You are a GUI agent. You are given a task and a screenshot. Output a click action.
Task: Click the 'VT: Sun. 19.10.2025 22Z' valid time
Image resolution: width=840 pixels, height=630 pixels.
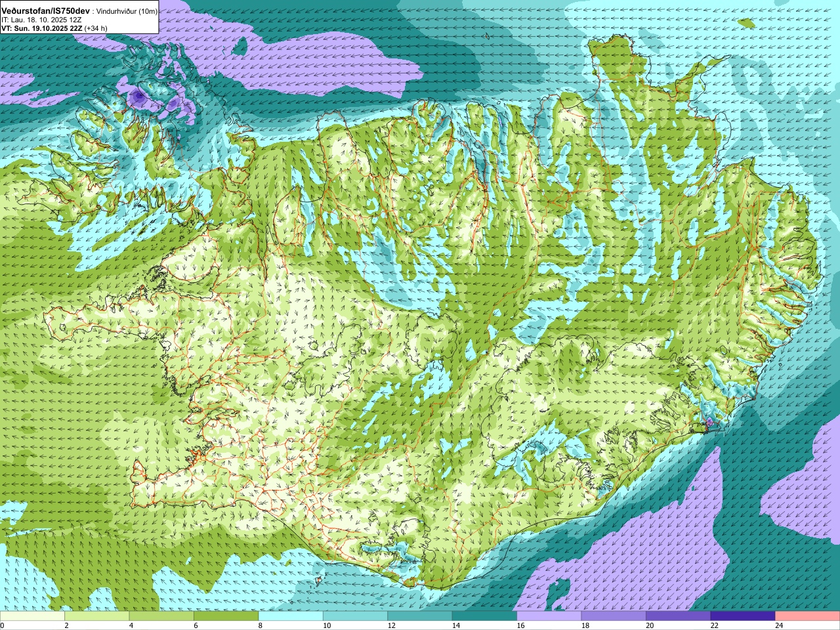coord(41,28)
